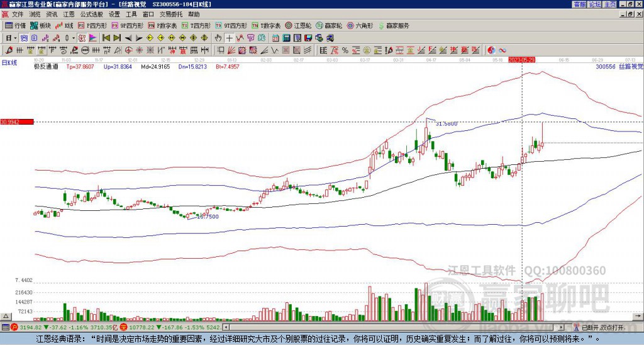Click the 极反通道 indicator label
The width and height of the screenshot is (644, 345).
[46, 66]
